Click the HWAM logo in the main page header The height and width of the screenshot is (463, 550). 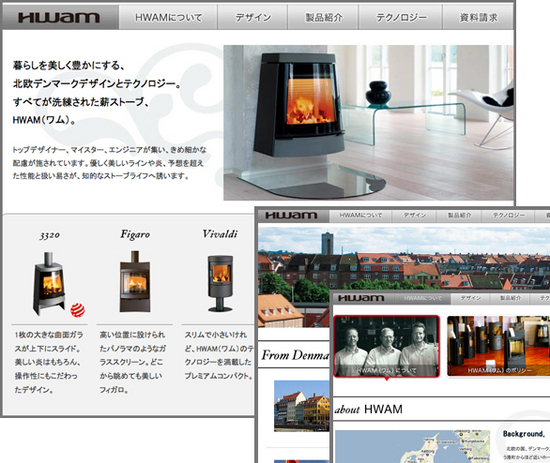[59, 17]
